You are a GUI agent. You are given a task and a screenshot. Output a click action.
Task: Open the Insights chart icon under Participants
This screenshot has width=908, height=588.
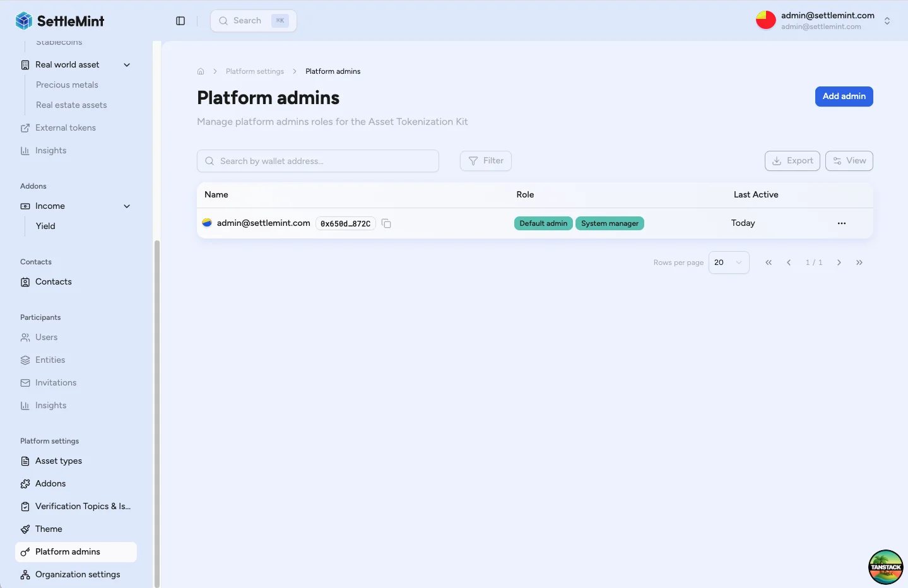point(24,405)
